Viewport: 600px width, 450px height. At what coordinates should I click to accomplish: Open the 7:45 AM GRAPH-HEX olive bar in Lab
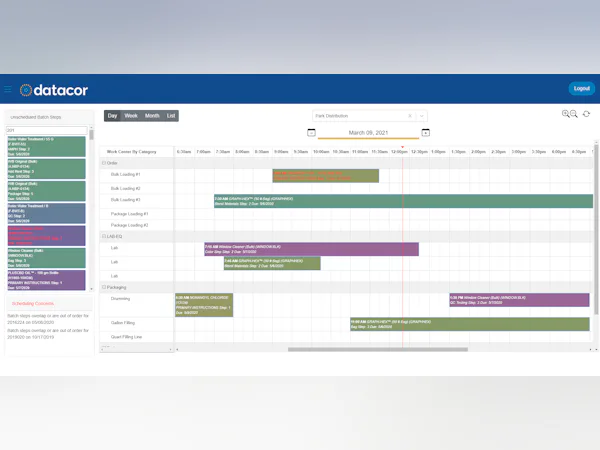point(272,263)
